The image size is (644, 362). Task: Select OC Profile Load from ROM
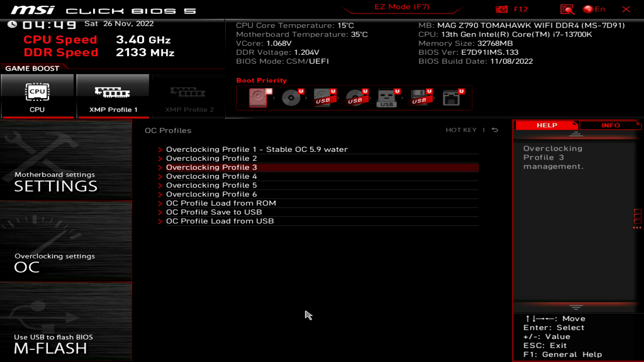[322, 203]
